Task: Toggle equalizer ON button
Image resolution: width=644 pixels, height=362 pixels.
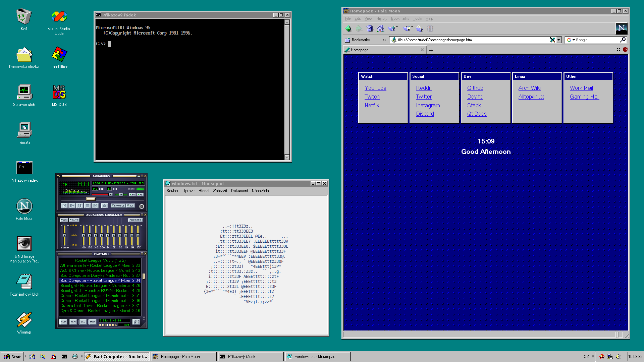Action: [64, 220]
